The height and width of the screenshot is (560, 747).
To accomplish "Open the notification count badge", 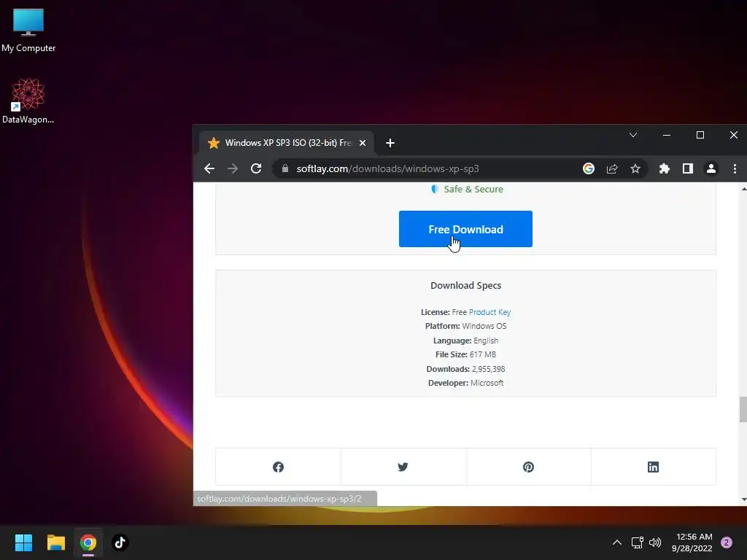I will (x=727, y=542).
